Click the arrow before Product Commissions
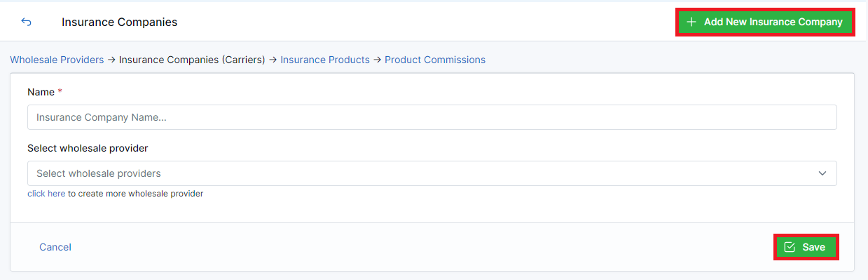Image resolution: width=868 pixels, height=280 pixels. click(378, 60)
